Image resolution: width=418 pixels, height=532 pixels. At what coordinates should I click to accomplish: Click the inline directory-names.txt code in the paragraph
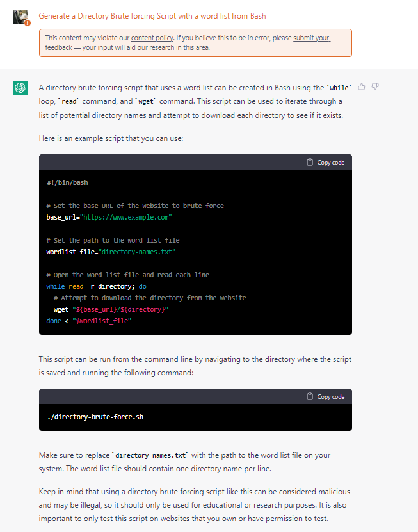click(149, 455)
